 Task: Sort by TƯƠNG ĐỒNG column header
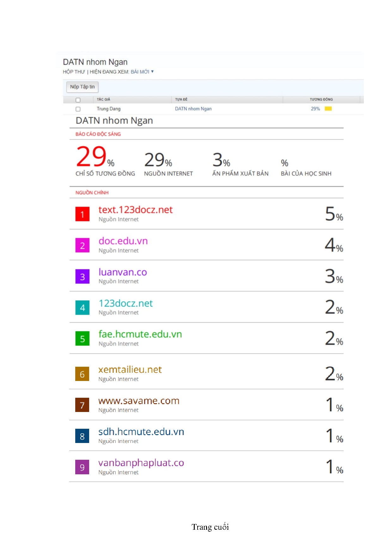(x=321, y=99)
